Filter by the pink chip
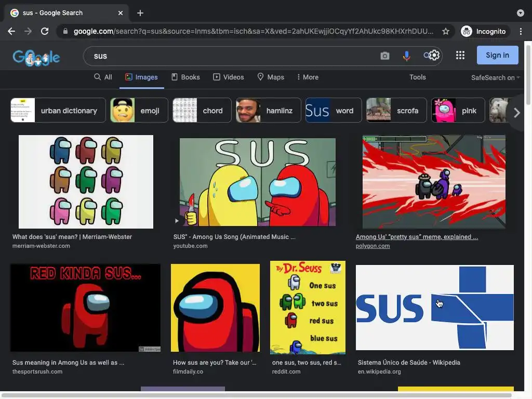532x399 pixels. 458,110
